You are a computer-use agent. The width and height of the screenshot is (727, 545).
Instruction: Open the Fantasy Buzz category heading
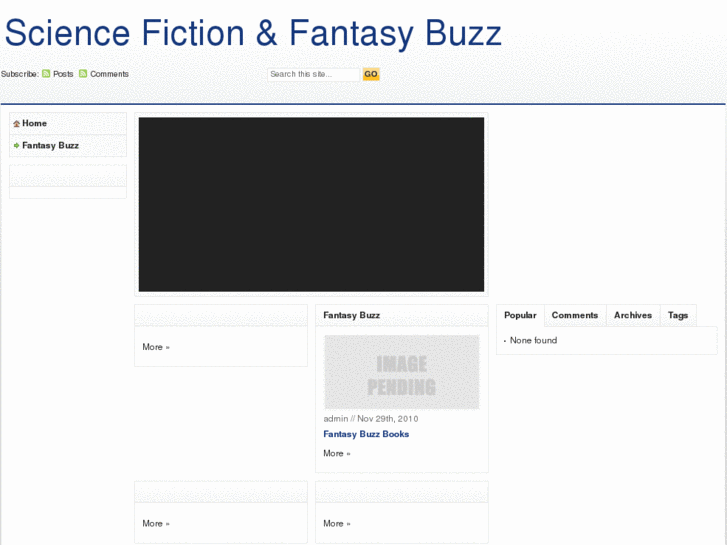pyautogui.click(x=351, y=315)
